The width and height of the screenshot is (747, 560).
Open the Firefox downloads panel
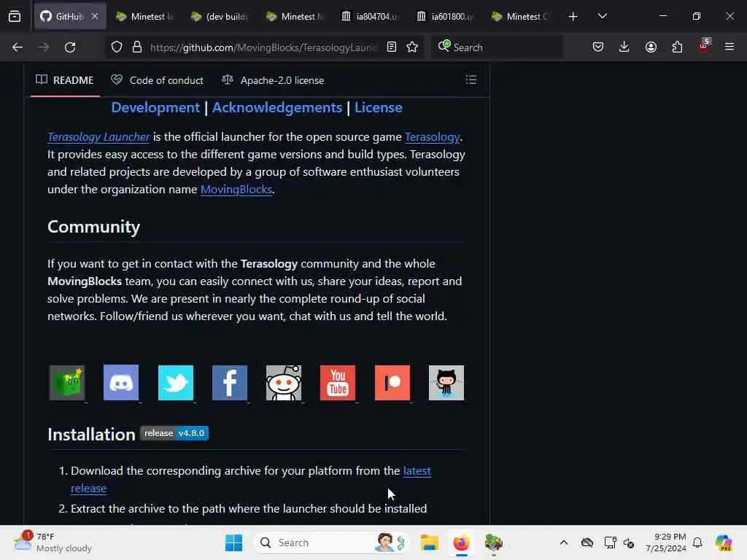(x=624, y=47)
